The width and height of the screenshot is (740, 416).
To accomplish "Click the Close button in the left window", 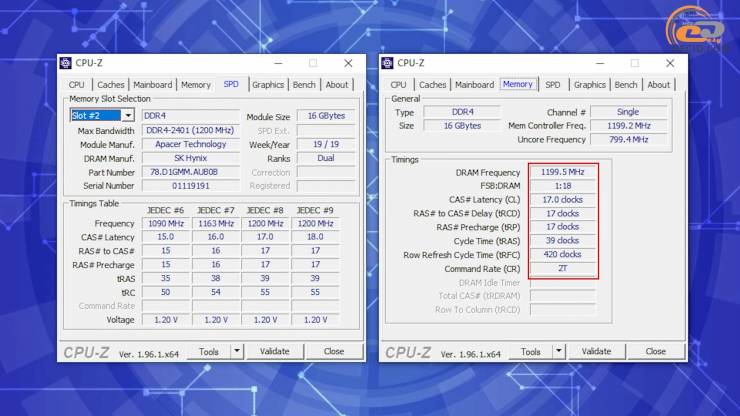I will [x=334, y=351].
